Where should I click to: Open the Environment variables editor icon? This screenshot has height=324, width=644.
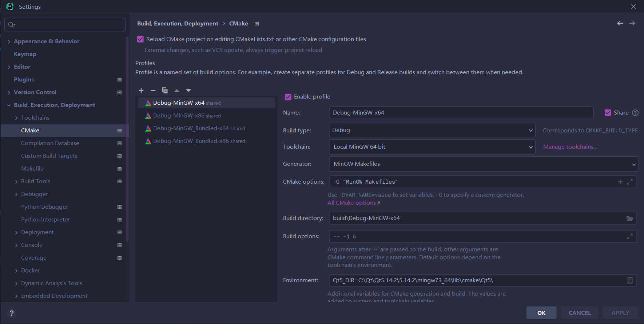tap(630, 280)
